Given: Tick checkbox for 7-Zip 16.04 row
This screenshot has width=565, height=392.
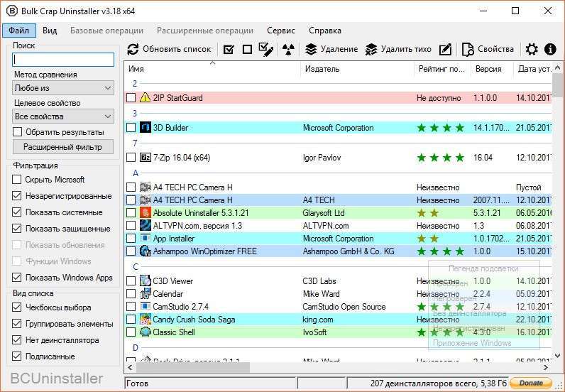Looking at the screenshot, I should pos(131,157).
